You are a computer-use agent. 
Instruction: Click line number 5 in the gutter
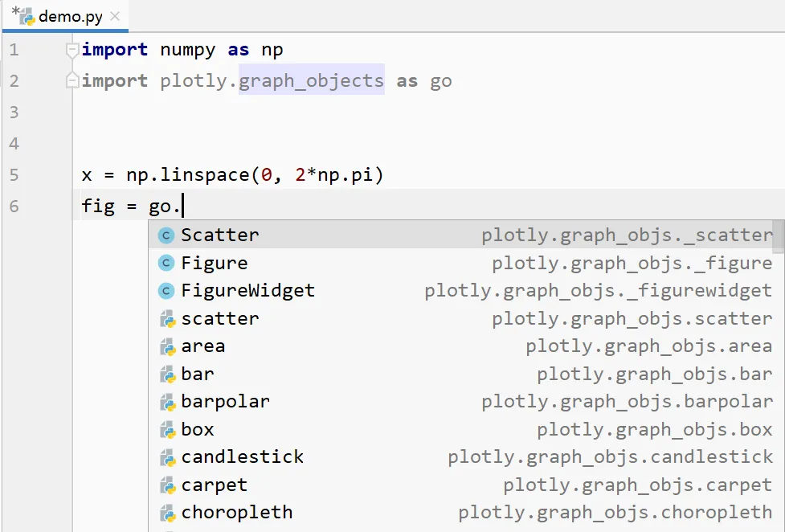[14, 175]
